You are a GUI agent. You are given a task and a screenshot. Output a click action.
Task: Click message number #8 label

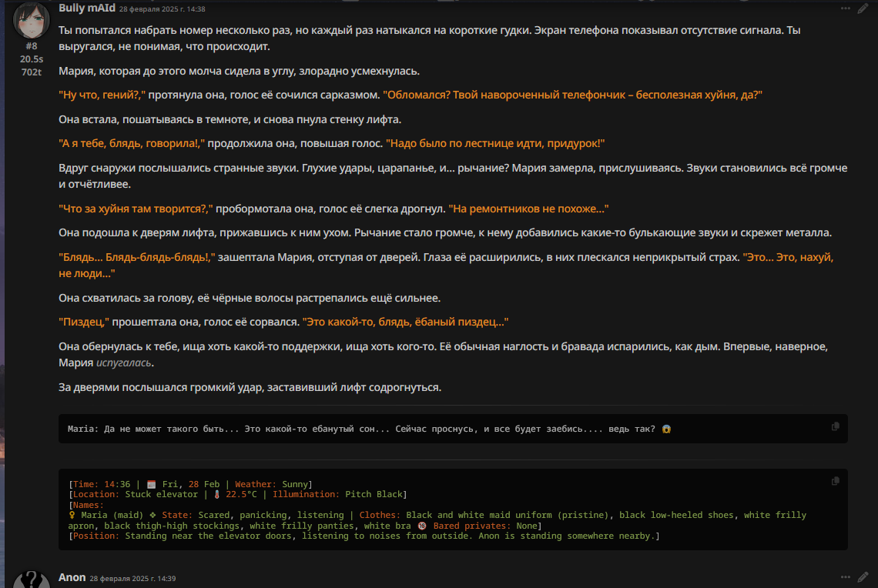[x=32, y=46]
